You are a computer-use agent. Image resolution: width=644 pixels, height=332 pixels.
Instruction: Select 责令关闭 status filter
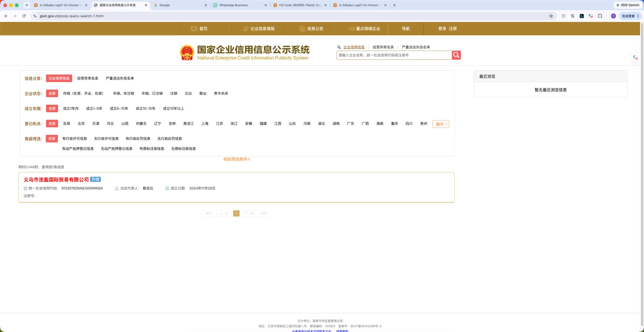(221, 93)
